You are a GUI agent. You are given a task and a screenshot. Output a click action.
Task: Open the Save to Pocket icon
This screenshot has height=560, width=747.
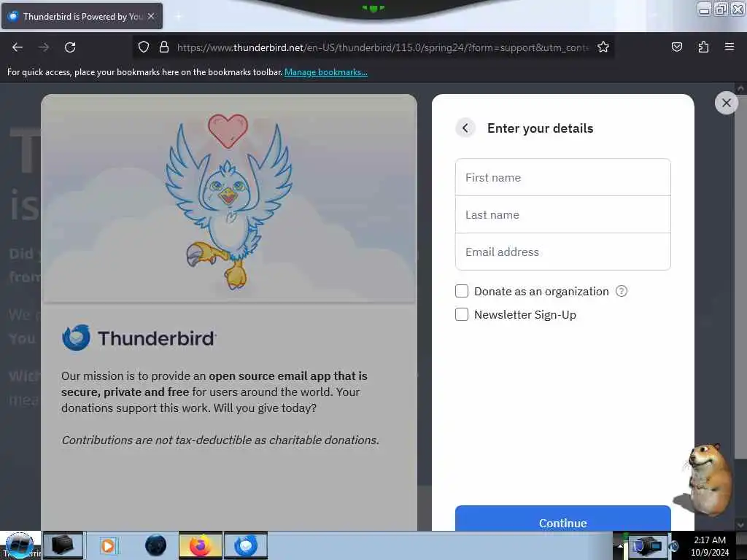[676, 47]
